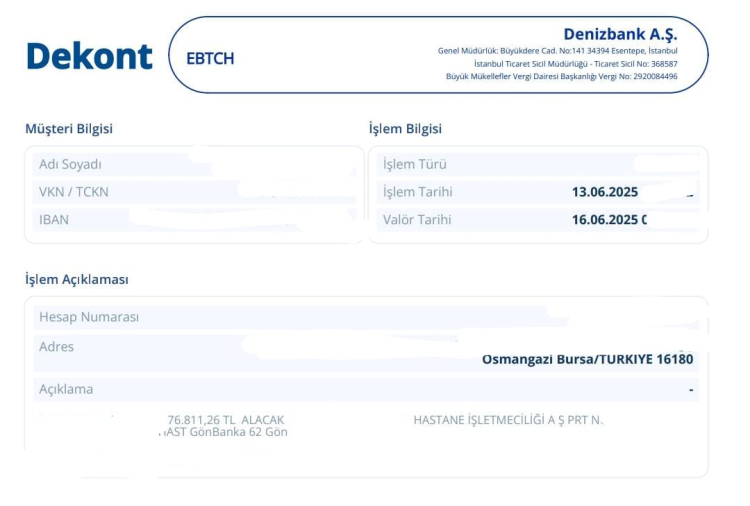Click the Vergi No 2920084496 line
750x506 pixels.
561,76
